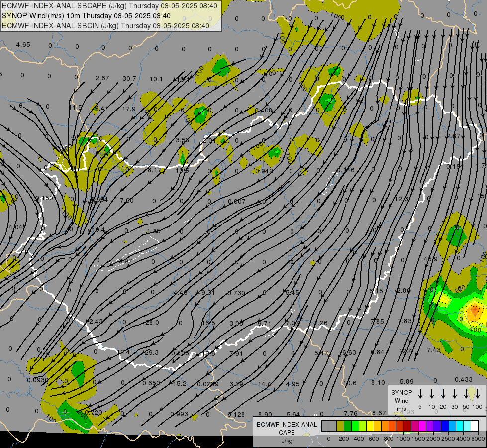Viewport: 487px width, 448px height.
Task: Click the 12.3 value on the map
Action: point(401,199)
